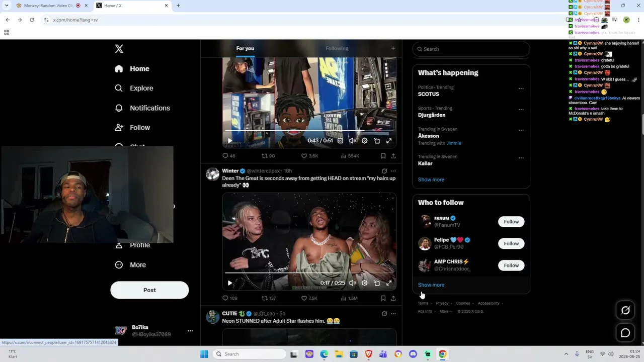Seek on the 0:25 video progress bar

(309, 273)
